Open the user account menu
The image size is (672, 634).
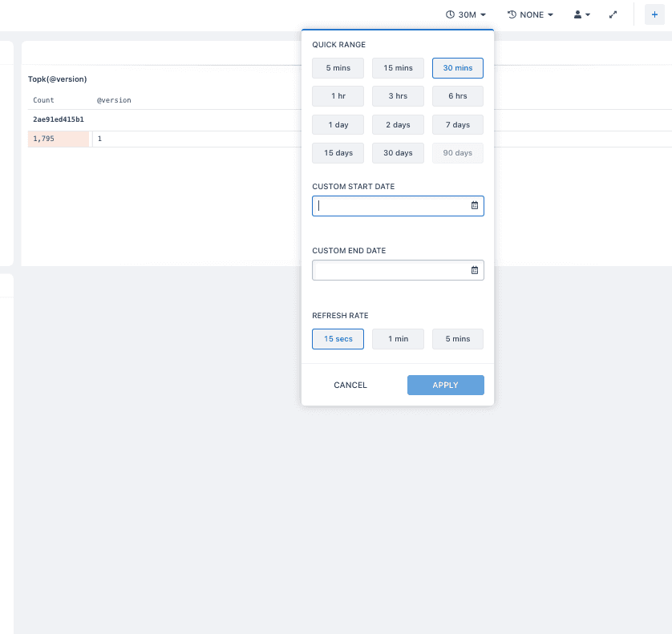point(581,14)
